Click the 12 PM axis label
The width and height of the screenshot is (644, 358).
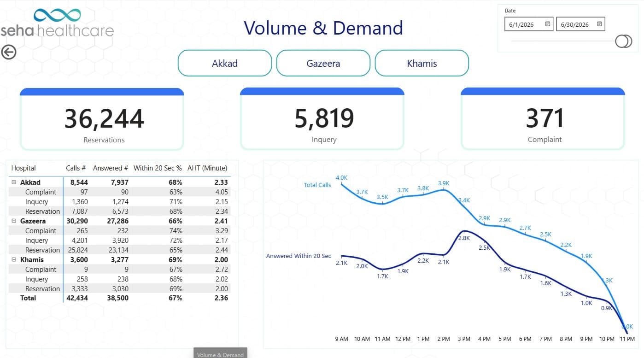(403, 339)
